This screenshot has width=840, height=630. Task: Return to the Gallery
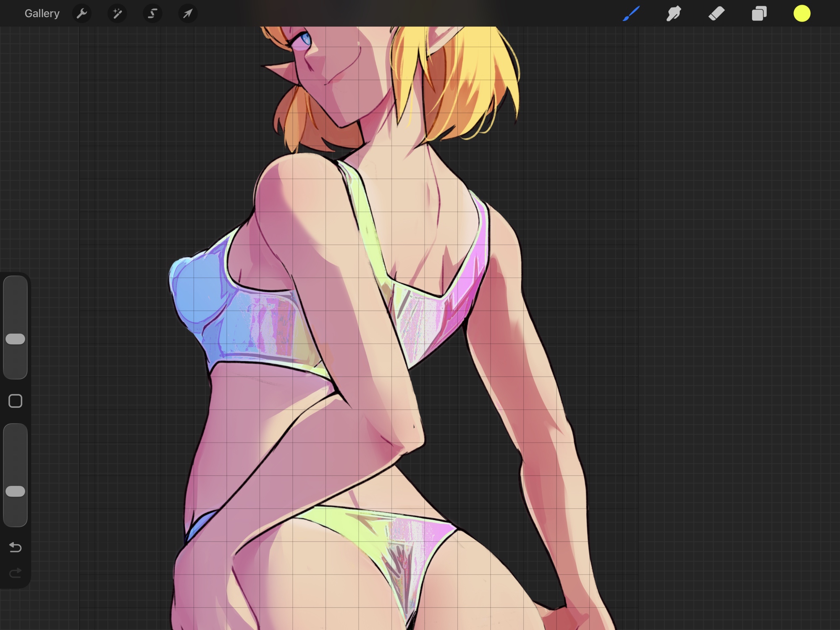(x=42, y=13)
